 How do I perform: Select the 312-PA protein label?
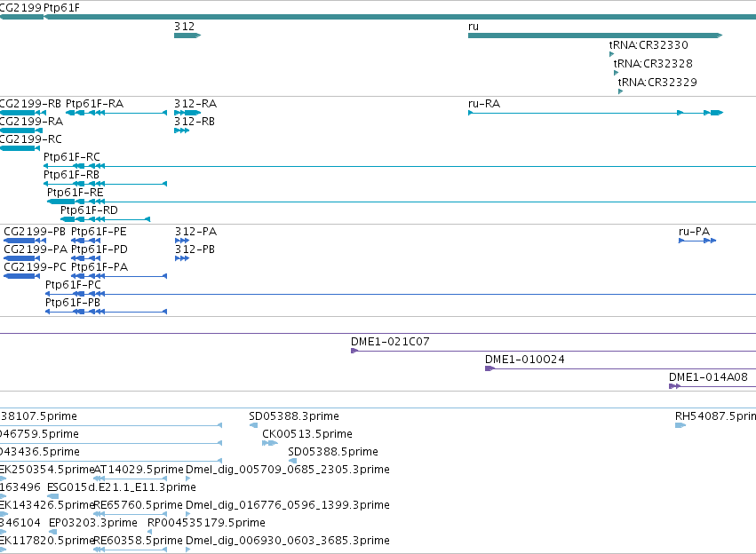click(x=195, y=232)
